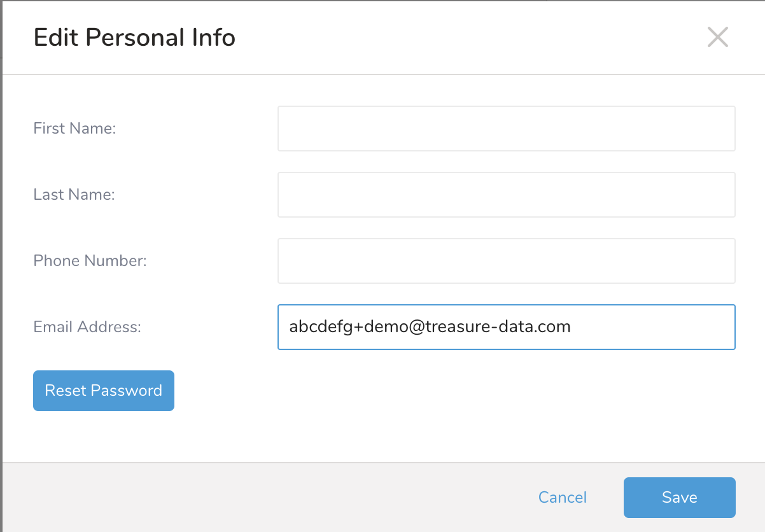Click the X icon in dialog header

717,38
